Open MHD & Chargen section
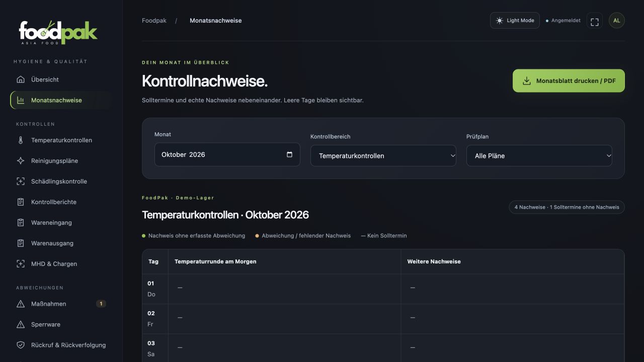Screen dimensions: 644x362 (61, 264)
